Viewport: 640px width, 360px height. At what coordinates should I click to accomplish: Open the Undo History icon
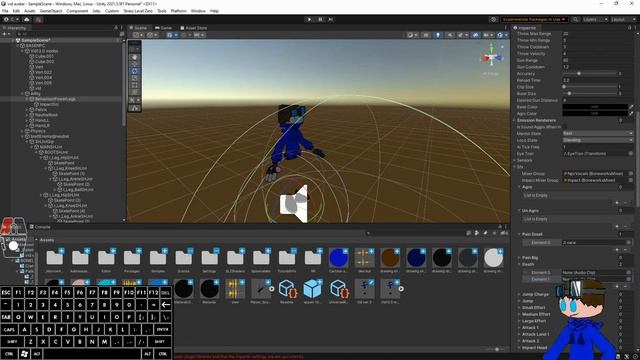point(493,20)
